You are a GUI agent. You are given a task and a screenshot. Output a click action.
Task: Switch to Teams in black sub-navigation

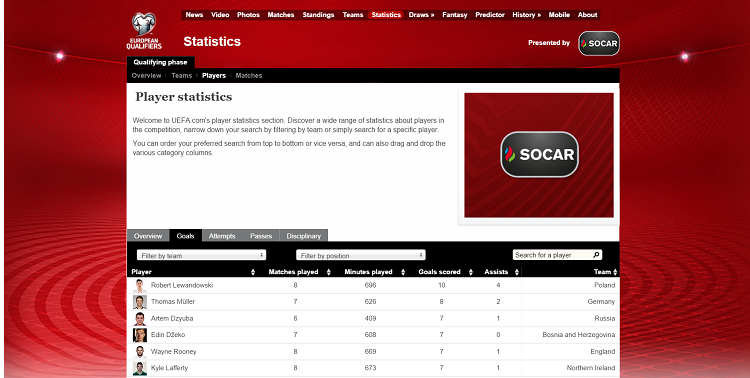(x=181, y=76)
